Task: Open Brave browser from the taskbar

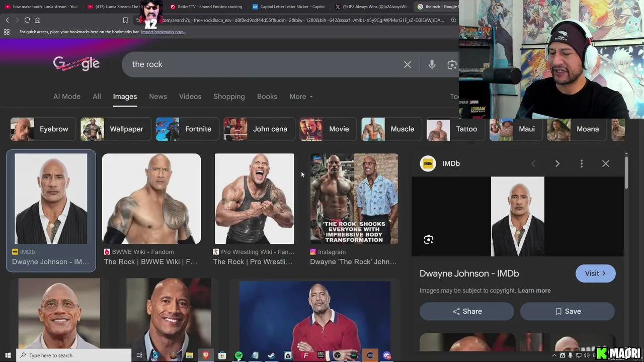Action: 205,355
